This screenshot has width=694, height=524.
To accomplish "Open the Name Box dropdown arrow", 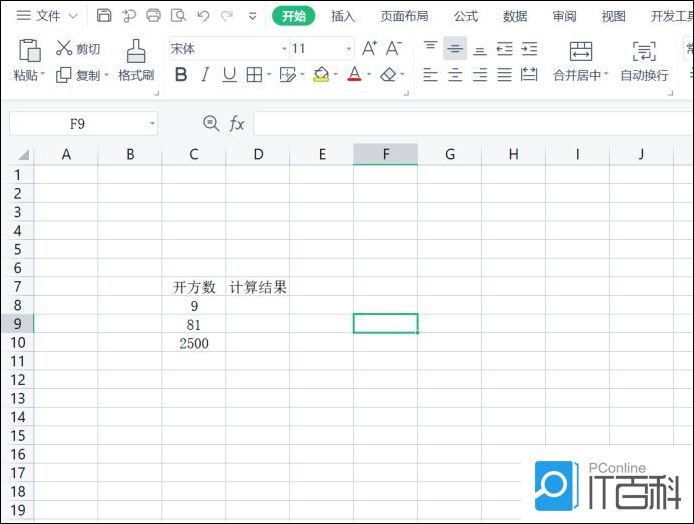I will pos(152,123).
